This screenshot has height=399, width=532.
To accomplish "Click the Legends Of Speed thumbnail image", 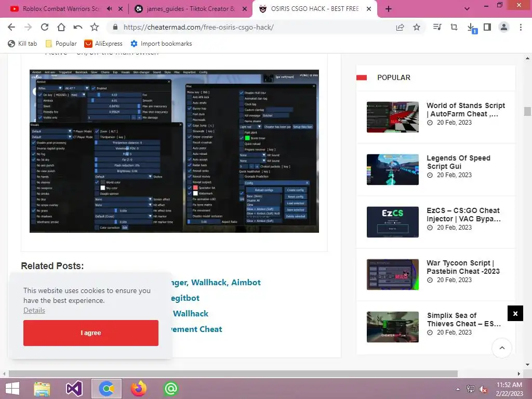I will click(393, 170).
